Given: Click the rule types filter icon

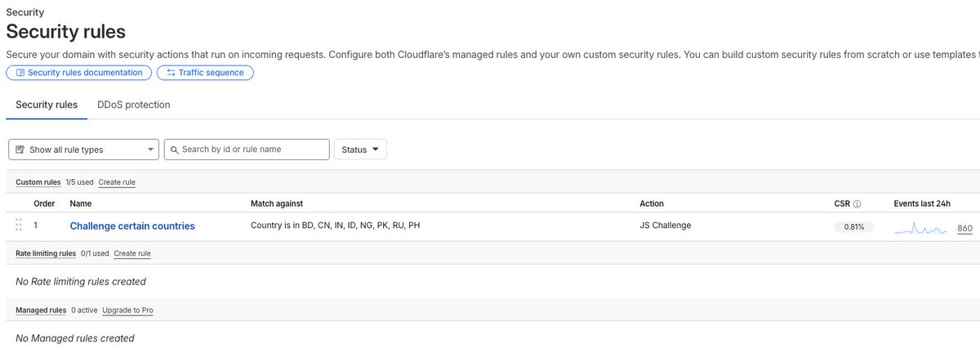Looking at the screenshot, I should pyautogui.click(x=20, y=150).
